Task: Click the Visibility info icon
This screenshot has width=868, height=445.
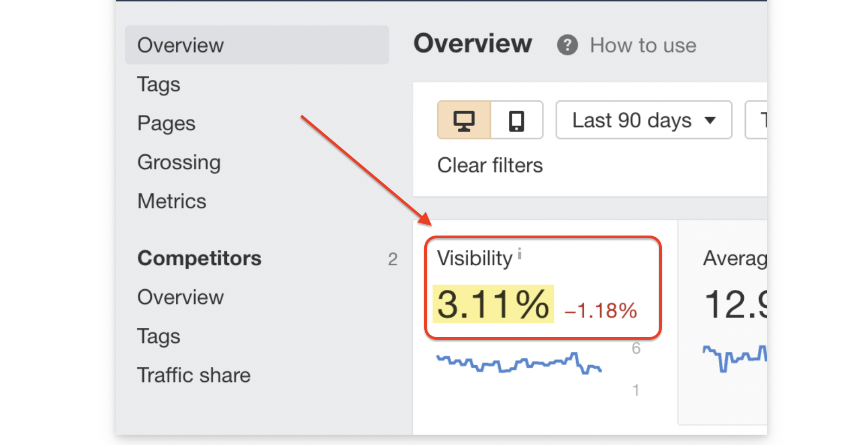Action: (x=519, y=253)
